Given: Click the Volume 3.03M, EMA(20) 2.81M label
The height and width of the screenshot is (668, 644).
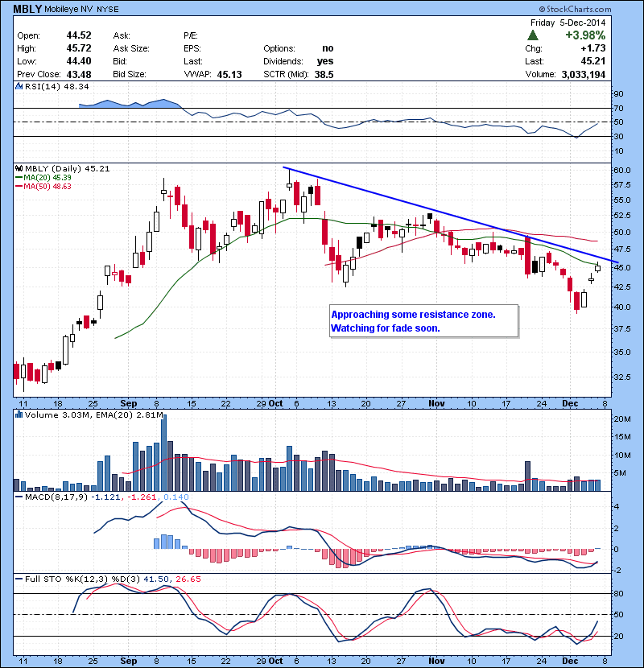Looking at the screenshot, I should 93,415.
